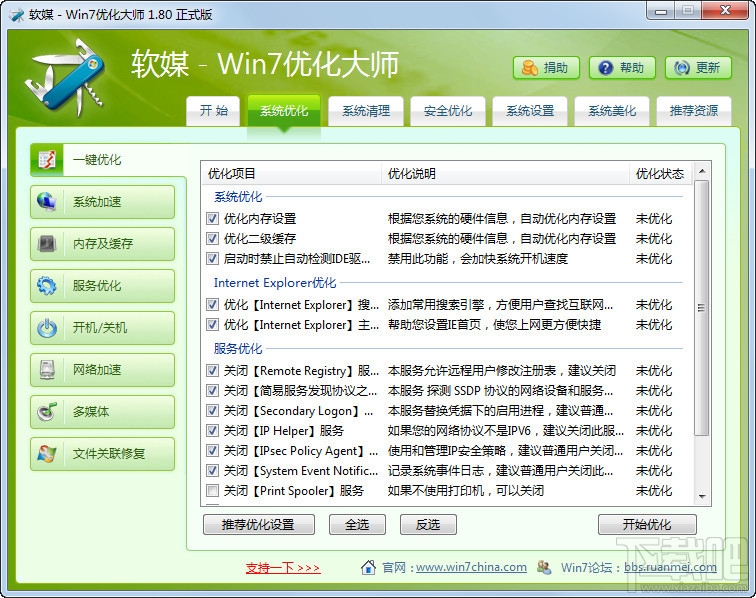Click 推荐优化设置 button
The height and width of the screenshot is (598, 756).
[258, 525]
